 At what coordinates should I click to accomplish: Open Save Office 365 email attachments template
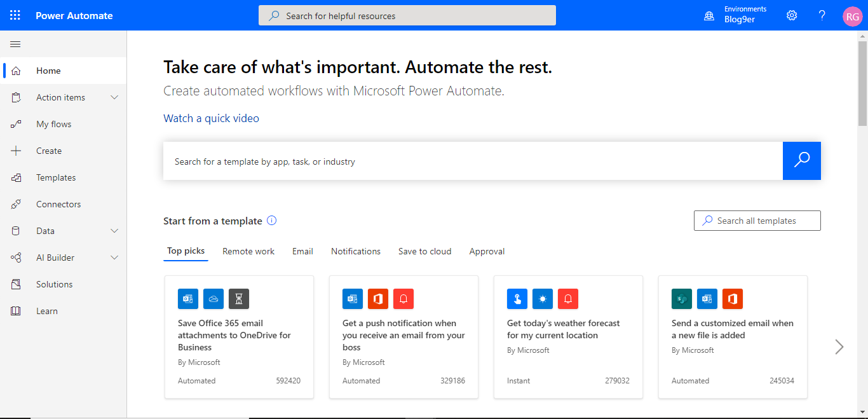pos(239,337)
